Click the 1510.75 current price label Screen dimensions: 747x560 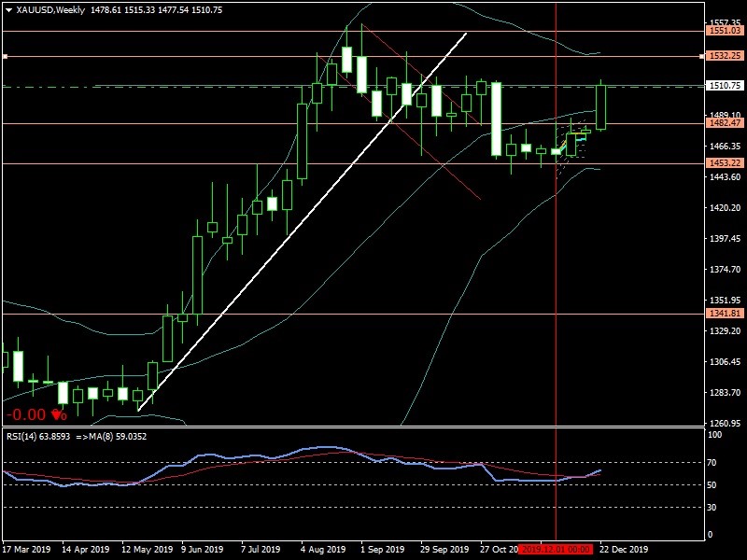point(725,86)
